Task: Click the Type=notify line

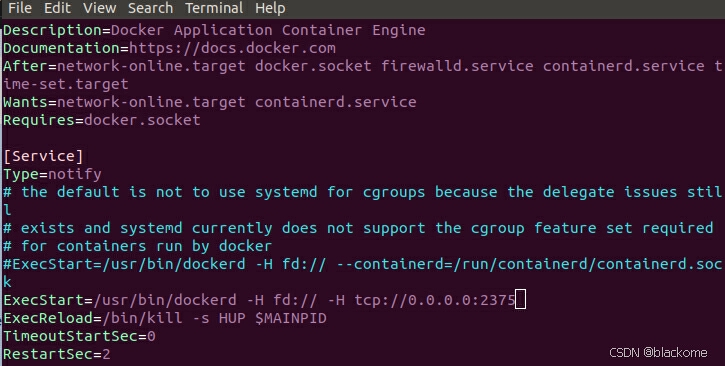Action: (52, 174)
